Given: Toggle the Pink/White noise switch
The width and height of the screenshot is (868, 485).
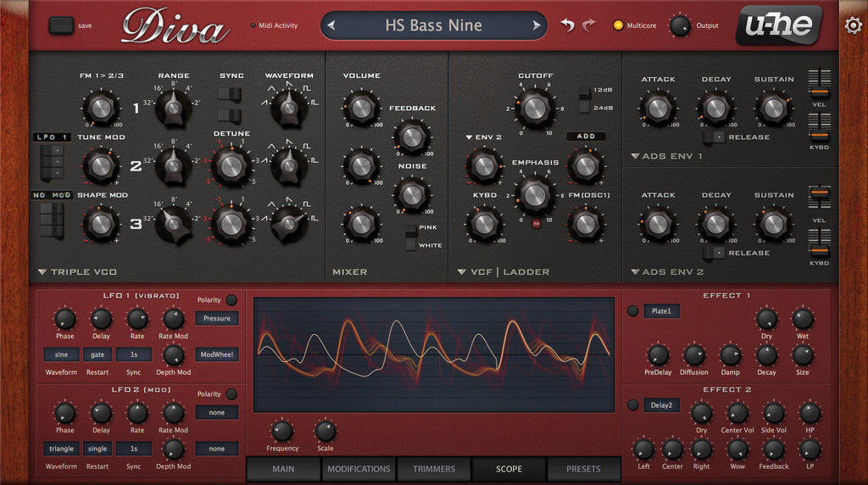Looking at the screenshot, I should point(411,237).
